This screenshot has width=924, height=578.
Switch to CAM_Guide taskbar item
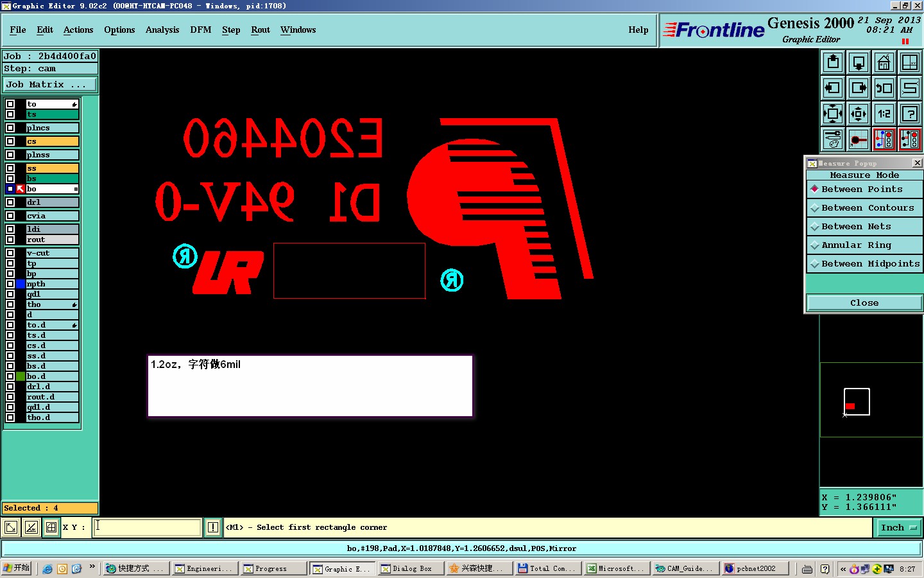pos(685,568)
